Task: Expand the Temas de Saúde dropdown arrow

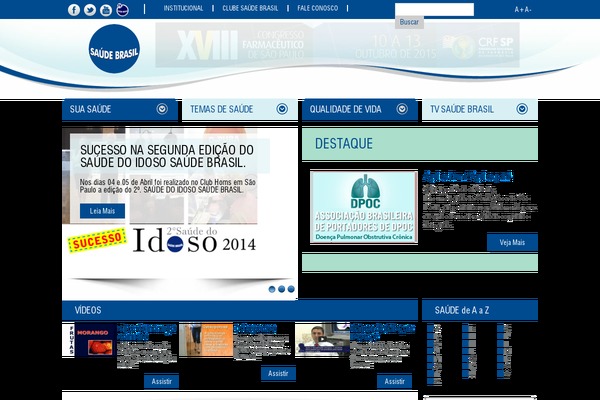Action: click(x=282, y=109)
